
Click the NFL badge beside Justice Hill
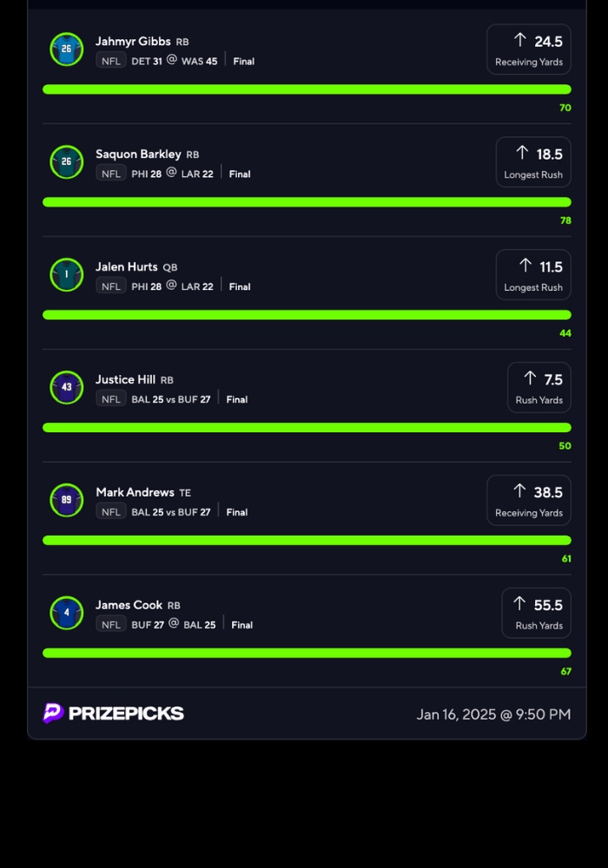click(111, 399)
